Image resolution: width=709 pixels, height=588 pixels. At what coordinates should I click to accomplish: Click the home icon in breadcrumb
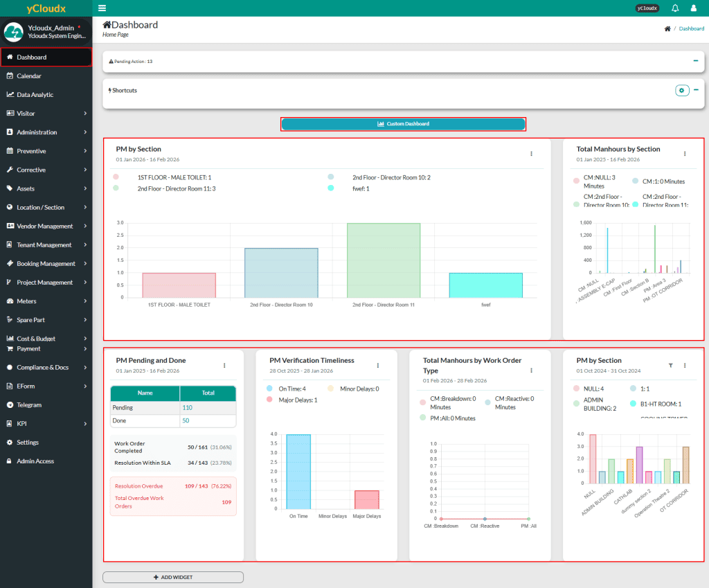point(667,29)
